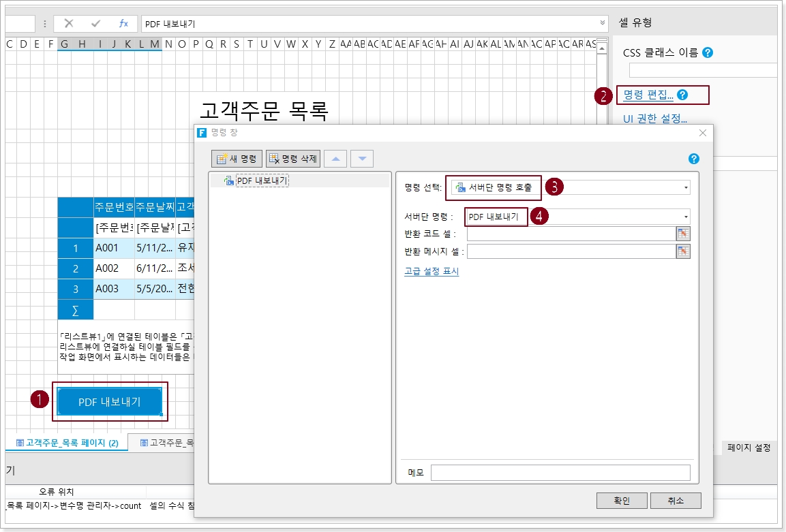Switch to 고객주문_목록 페이지 (2) tab
The image size is (786, 532).
coord(67,443)
